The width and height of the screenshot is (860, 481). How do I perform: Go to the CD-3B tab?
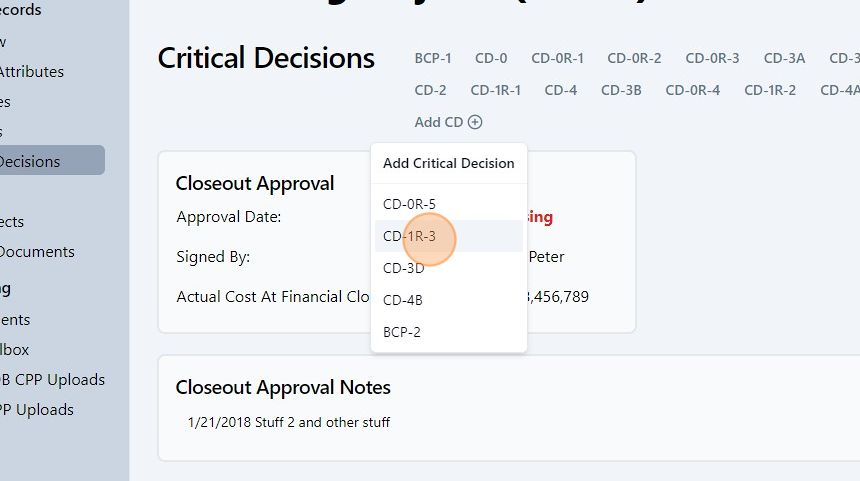[621, 90]
